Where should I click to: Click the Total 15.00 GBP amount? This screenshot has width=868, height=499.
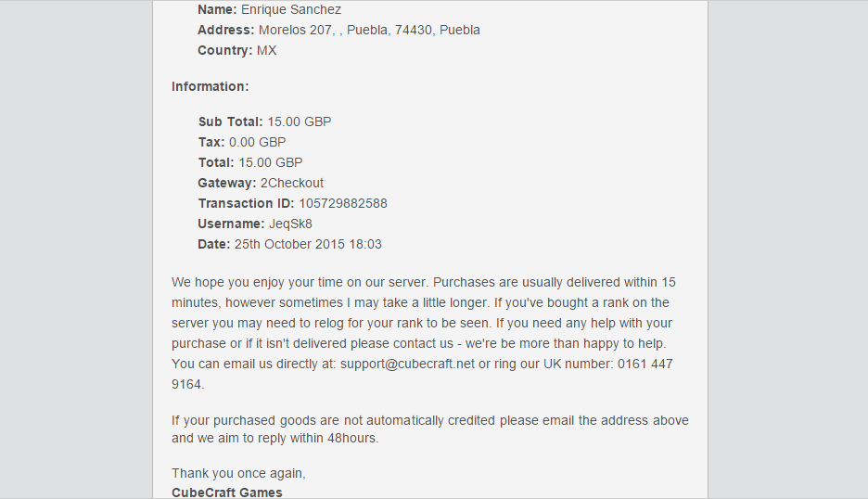271,163
